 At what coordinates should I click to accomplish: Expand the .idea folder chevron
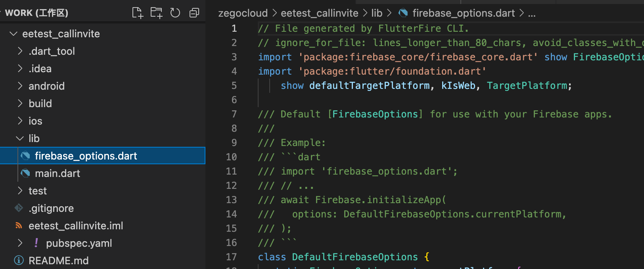pyautogui.click(x=20, y=69)
